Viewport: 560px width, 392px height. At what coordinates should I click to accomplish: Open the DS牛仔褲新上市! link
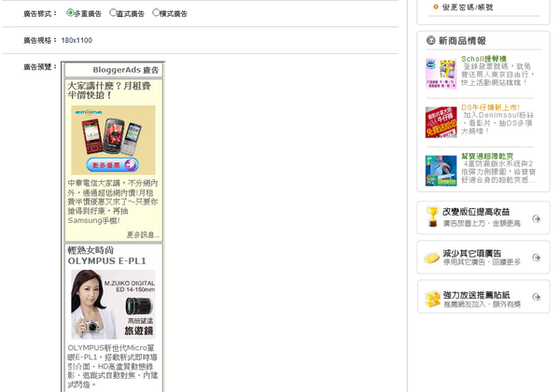(490, 107)
